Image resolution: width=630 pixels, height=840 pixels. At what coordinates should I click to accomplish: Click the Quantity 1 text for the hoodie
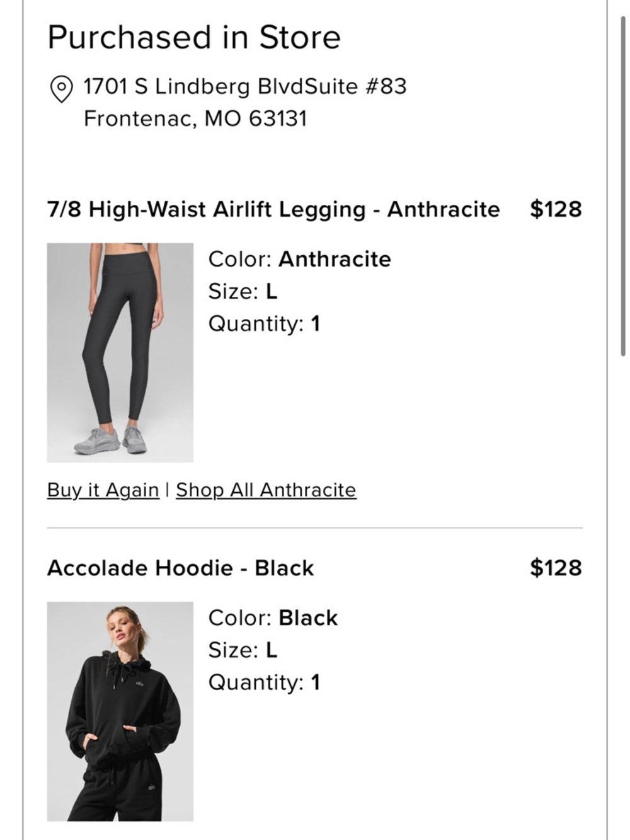[264, 682]
